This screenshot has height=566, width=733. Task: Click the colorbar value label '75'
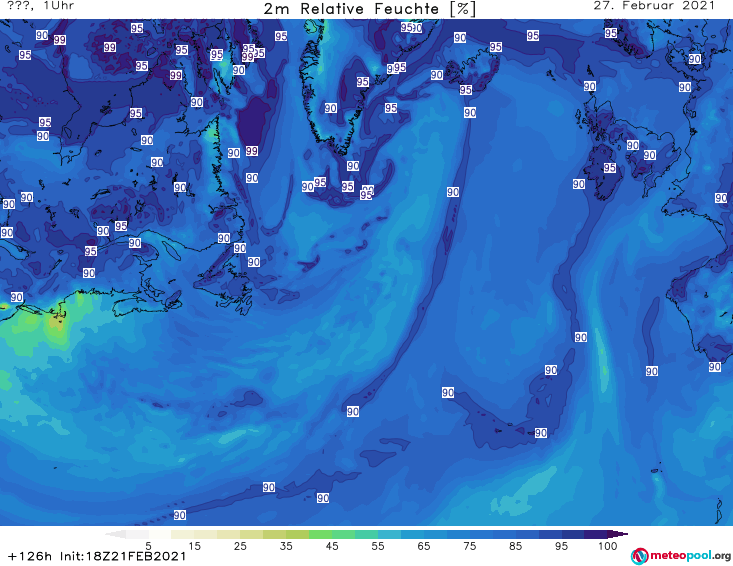point(470,546)
